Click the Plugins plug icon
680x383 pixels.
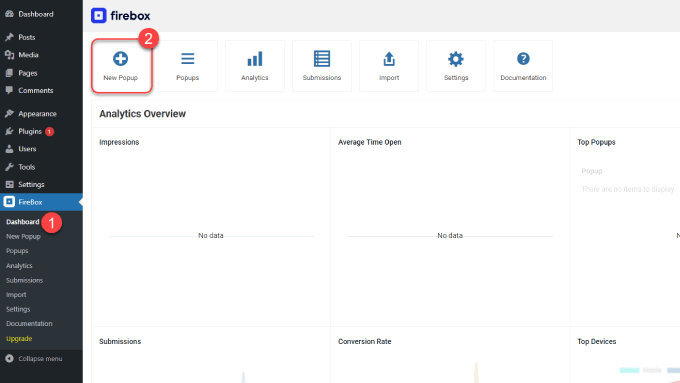click(x=9, y=131)
